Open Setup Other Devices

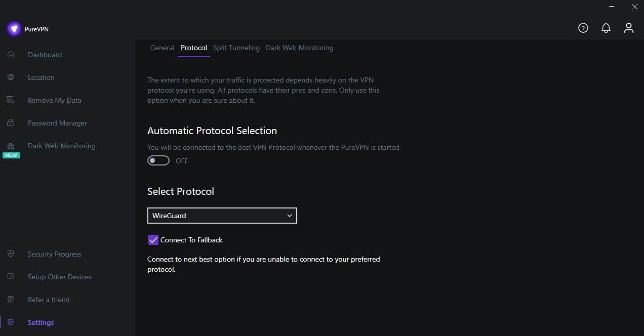pos(59,277)
